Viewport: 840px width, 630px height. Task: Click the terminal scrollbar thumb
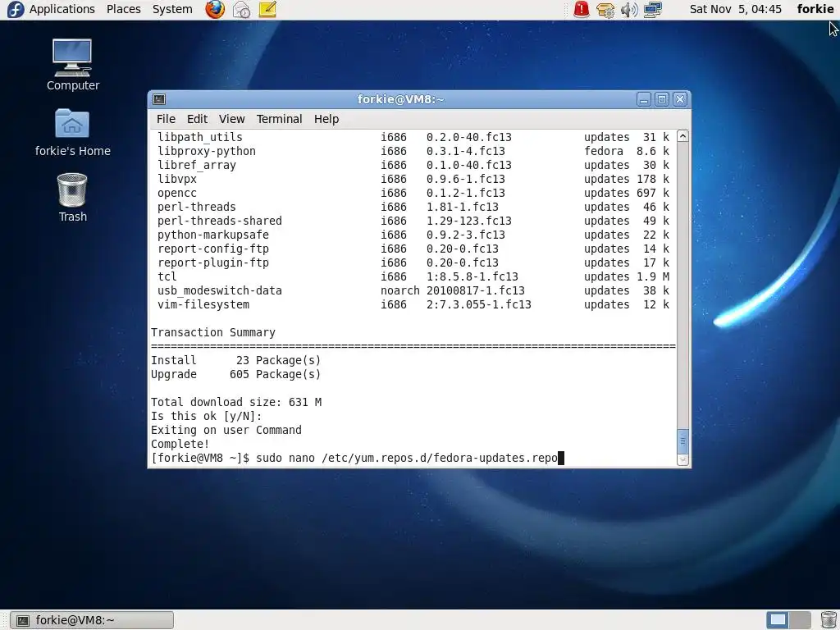tap(682, 441)
